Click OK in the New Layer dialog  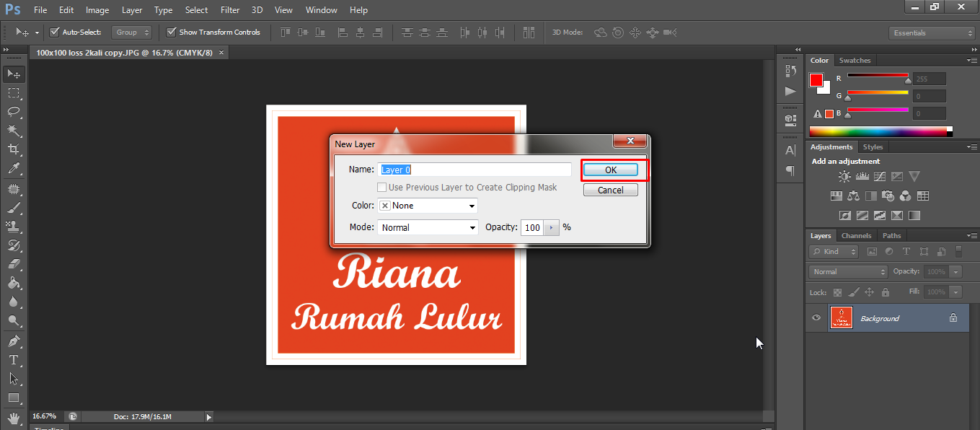[612, 169]
